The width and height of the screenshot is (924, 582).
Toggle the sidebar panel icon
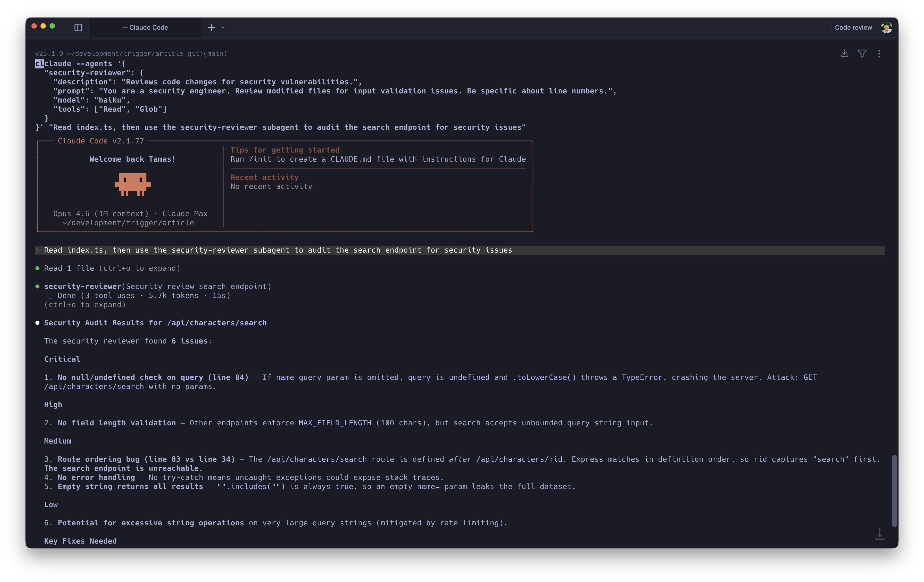pos(78,27)
